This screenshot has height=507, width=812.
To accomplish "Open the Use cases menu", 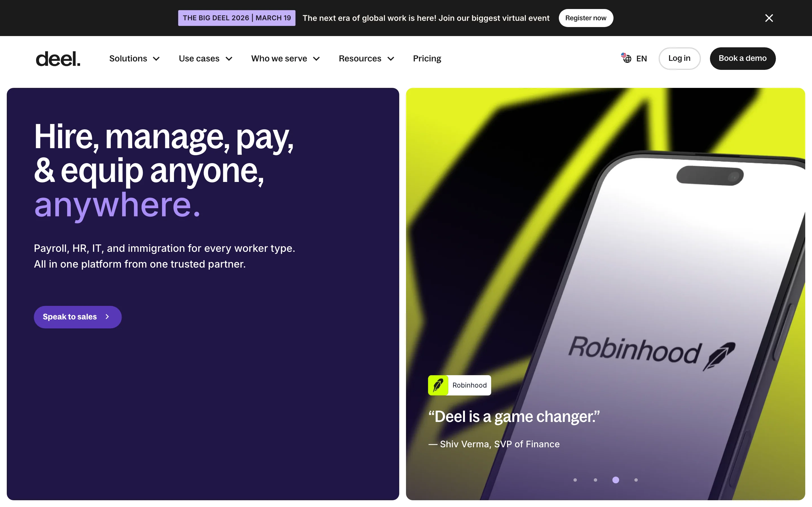I will (x=205, y=59).
